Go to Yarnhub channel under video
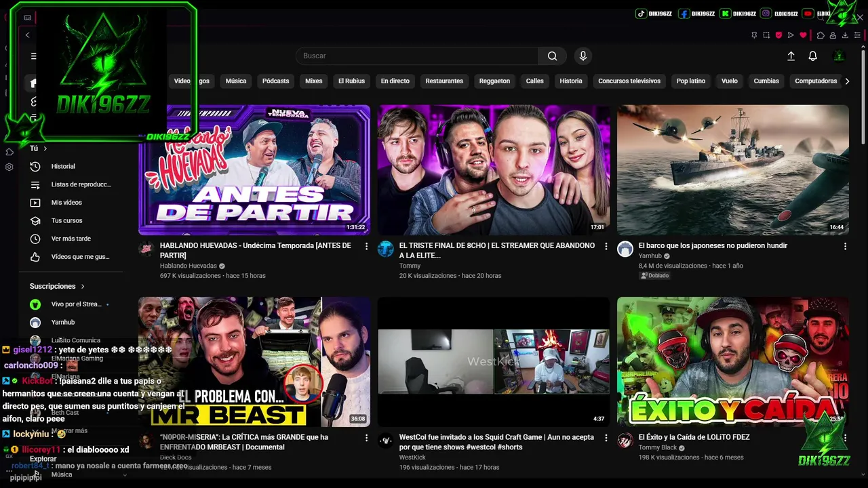This screenshot has width=868, height=488. (x=650, y=256)
